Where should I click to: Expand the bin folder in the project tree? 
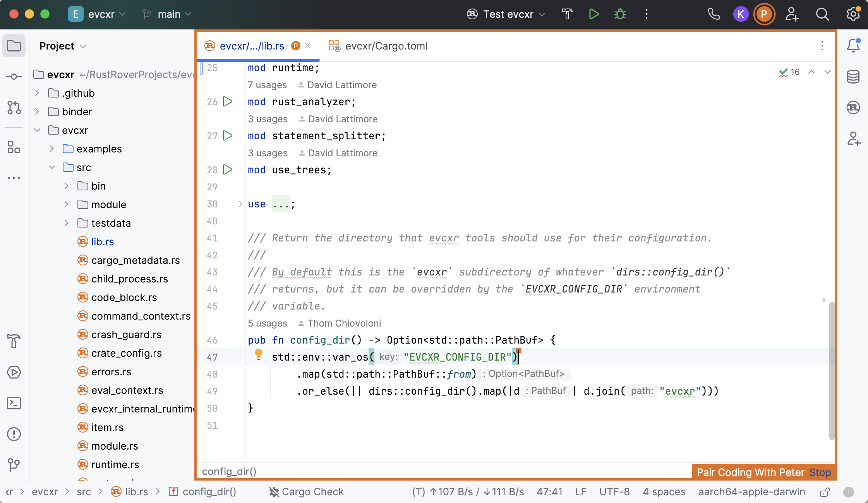tap(66, 186)
